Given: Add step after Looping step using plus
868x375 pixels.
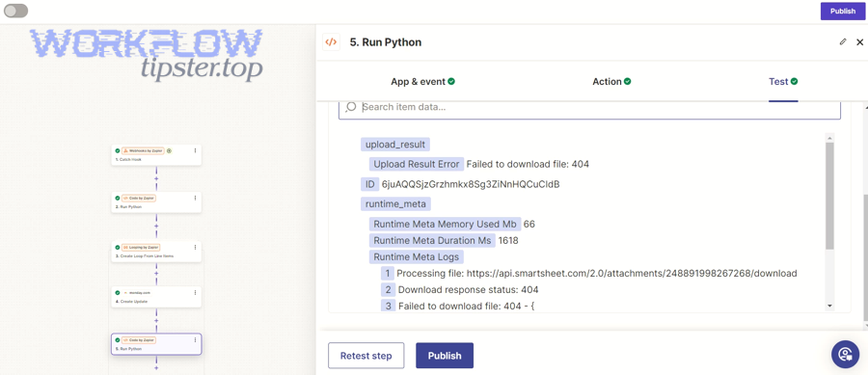Looking at the screenshot, I should point(156,273).
